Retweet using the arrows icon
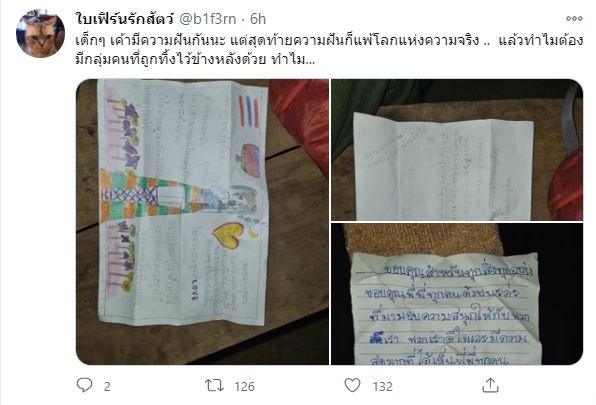 (x=214, y=386)
